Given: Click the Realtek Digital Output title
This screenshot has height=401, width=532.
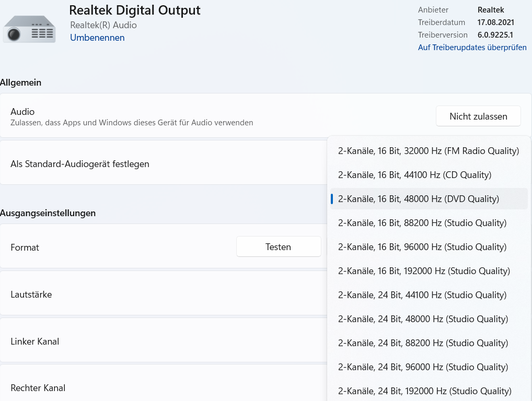Looking at the screenshot, I should tap(135, 10).
